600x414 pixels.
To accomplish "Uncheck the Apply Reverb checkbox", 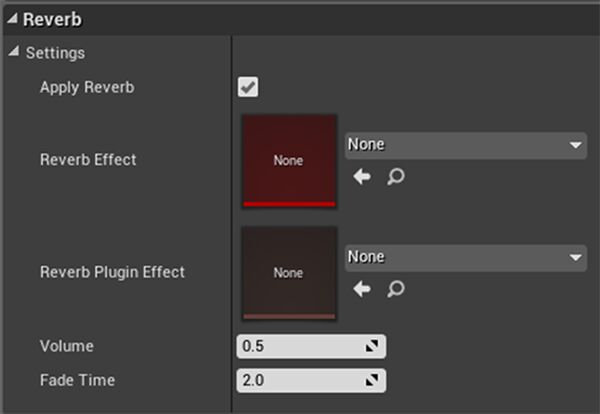I will point(248,87).
